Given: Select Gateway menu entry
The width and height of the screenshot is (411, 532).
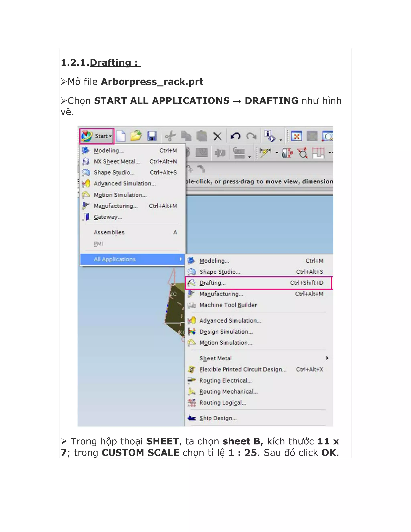Looking at the screenshot, I should click(x=133, y=217).
